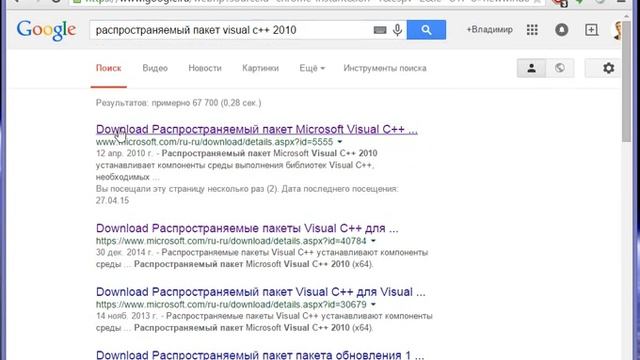Click the share plus-box icon
Screen dimensions: 640x360
point(591,30)
